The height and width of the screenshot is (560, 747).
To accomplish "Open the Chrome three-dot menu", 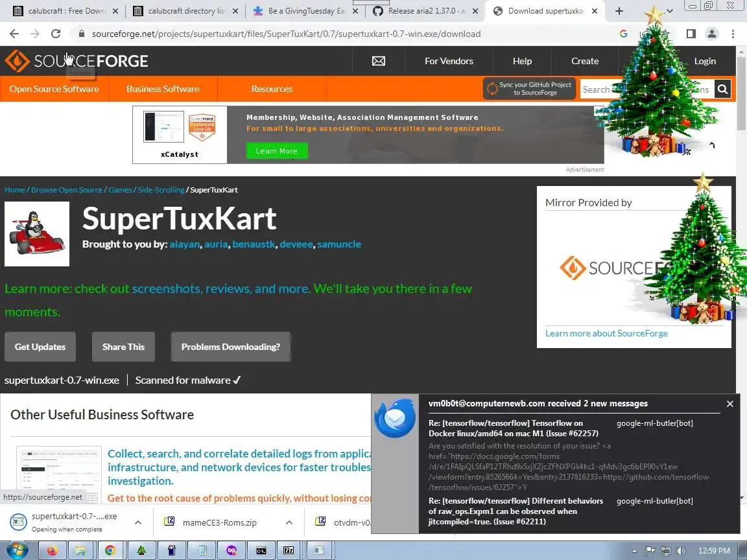I will click(x=733, y=34).
